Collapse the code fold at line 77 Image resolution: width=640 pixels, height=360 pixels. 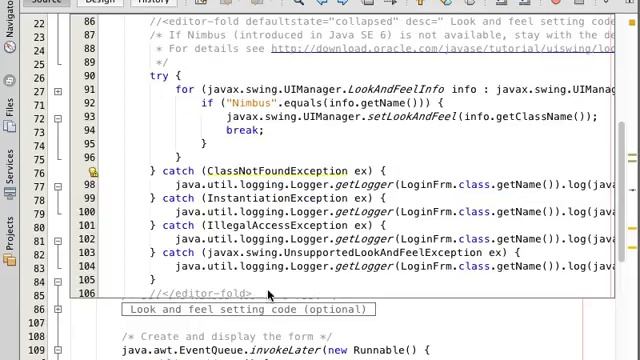coord(58,187)
